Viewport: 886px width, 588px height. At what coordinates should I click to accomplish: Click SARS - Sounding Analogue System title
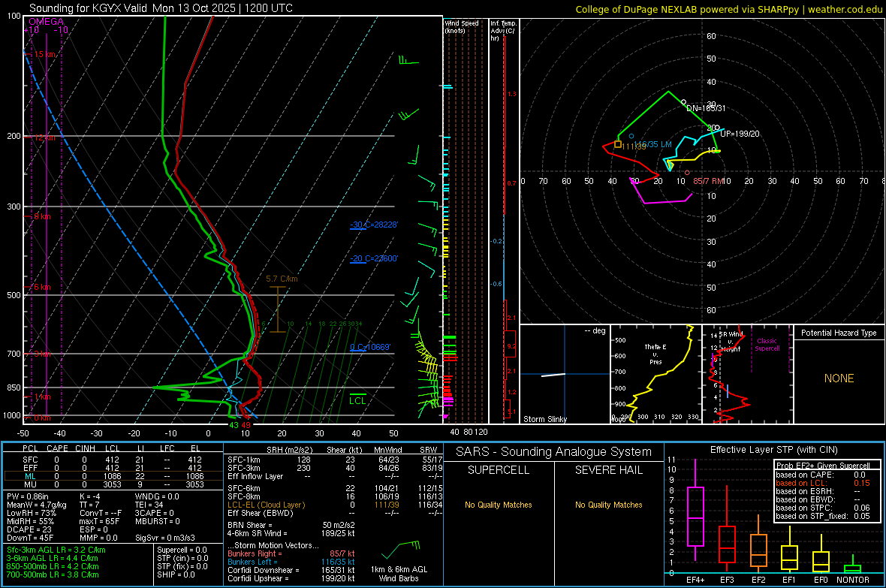point(553,452)
